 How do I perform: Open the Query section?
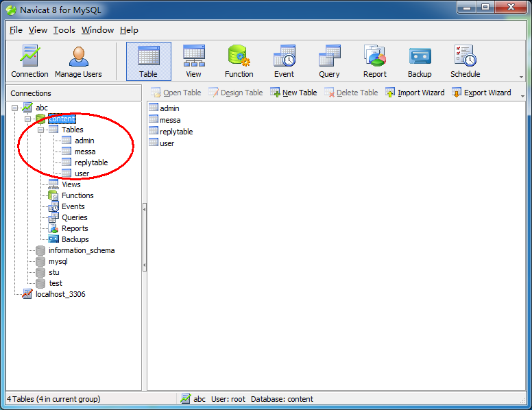330,62
